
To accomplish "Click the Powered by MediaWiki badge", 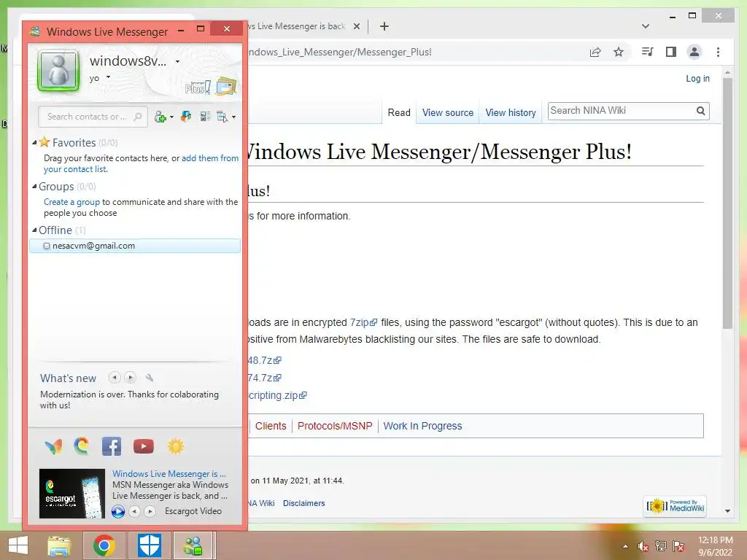I will [x=676, y=506].
